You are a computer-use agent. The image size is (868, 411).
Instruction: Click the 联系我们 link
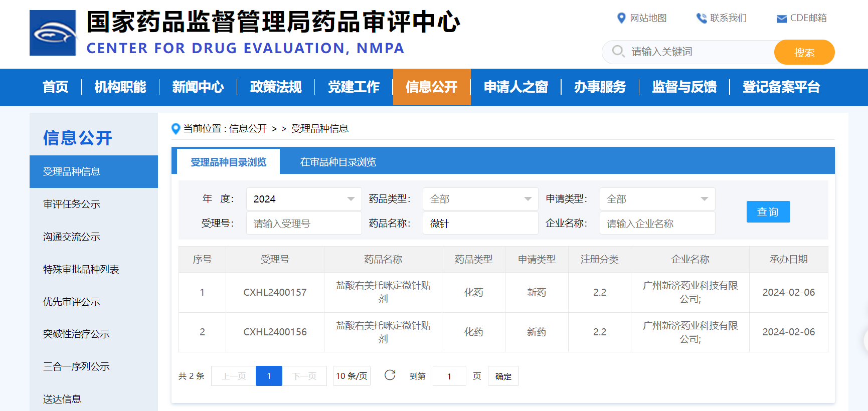[x=729, y=18]
